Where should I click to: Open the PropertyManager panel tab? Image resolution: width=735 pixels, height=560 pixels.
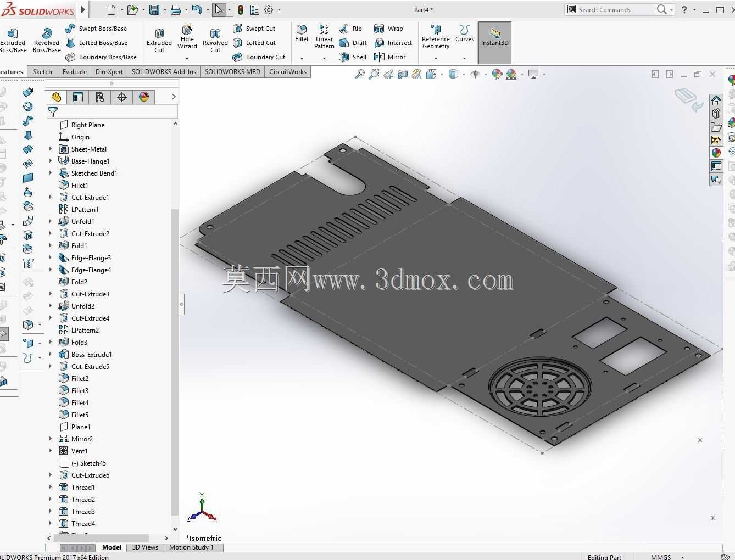click(78, 97)
